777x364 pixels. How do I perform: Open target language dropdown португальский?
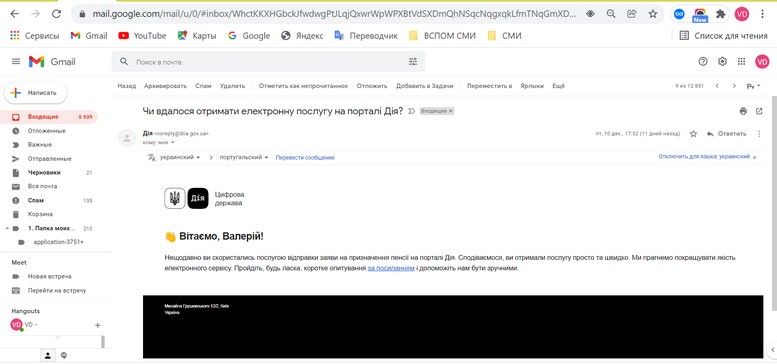point(244,157)
